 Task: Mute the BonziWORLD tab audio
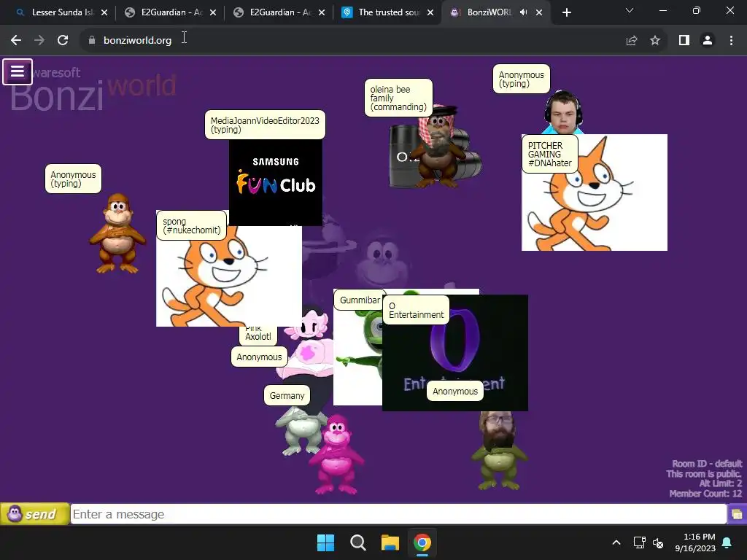point(523,12)
